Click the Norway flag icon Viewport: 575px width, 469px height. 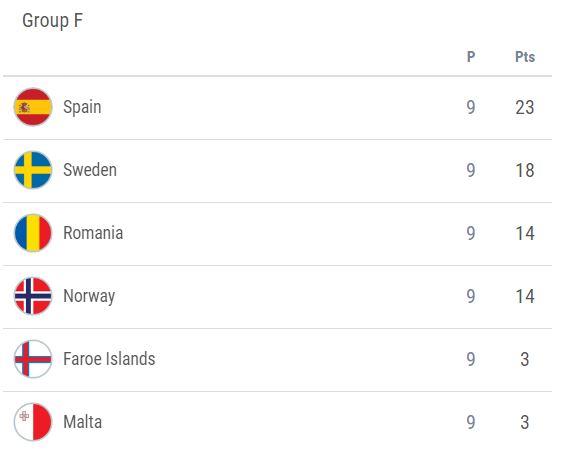(33, 296)
